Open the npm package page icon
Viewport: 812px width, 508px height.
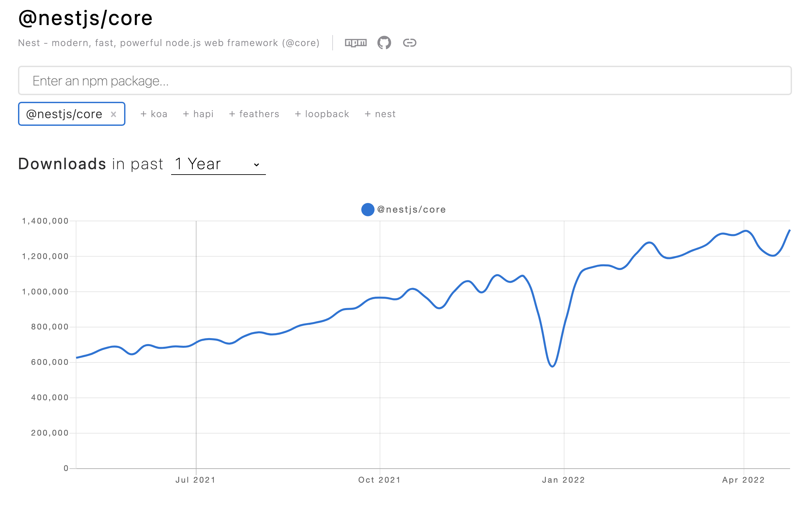pyautogui.click(x=356, y=43)
